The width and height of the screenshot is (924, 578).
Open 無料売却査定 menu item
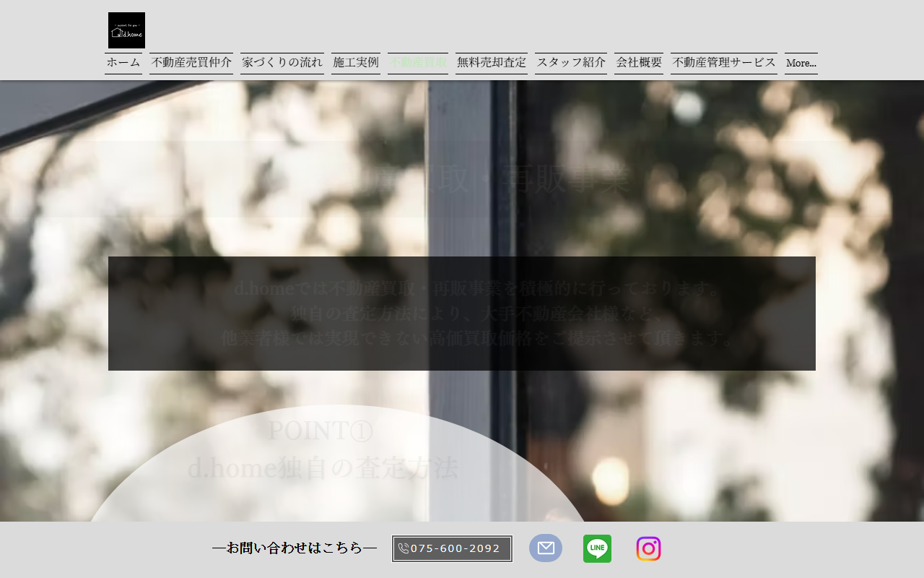(x=492, y=63)
